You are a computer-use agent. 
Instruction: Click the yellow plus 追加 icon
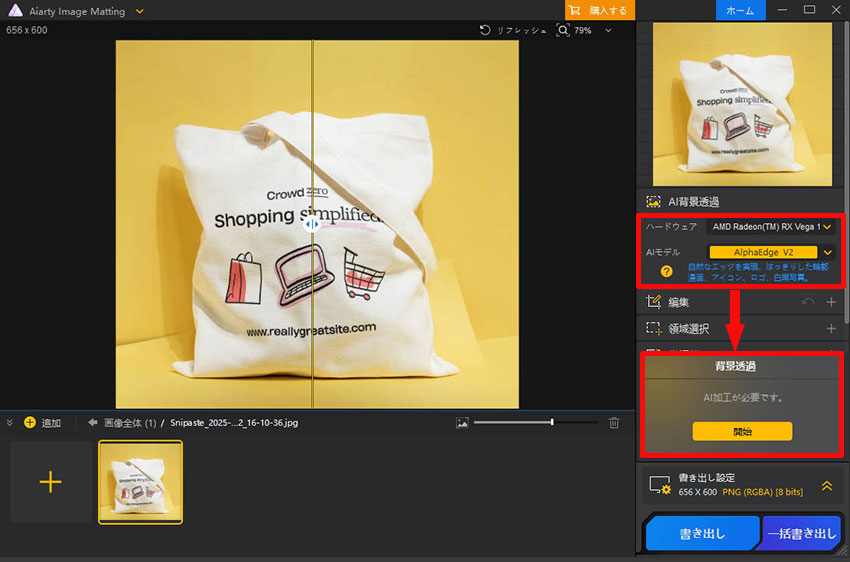click(x=29, y=423)
